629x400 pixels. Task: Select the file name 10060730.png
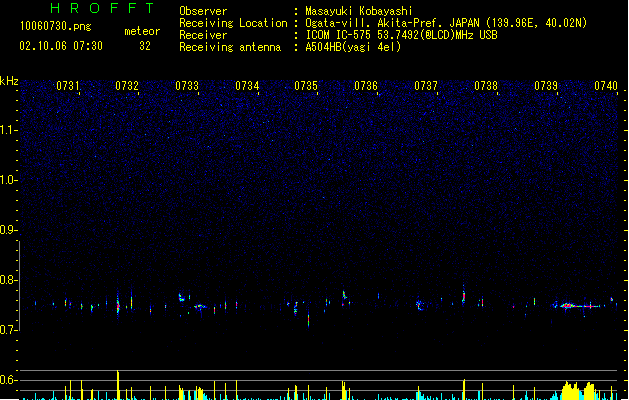[55, 26]
